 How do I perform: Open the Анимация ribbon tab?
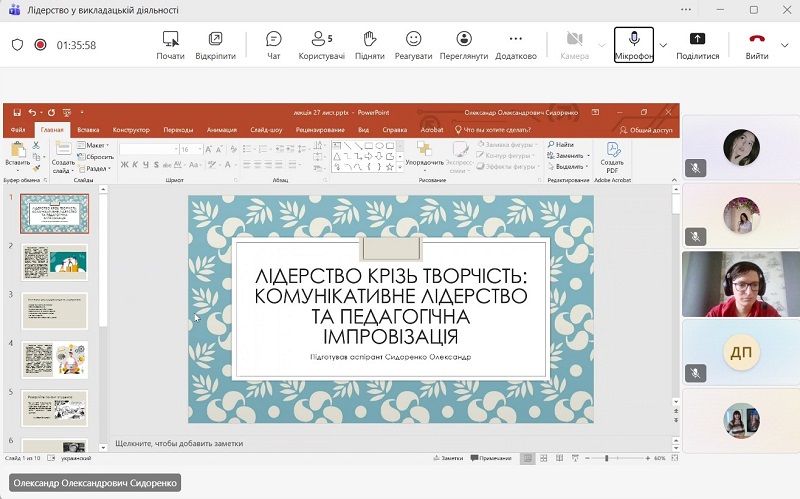[x=222, y=130]
